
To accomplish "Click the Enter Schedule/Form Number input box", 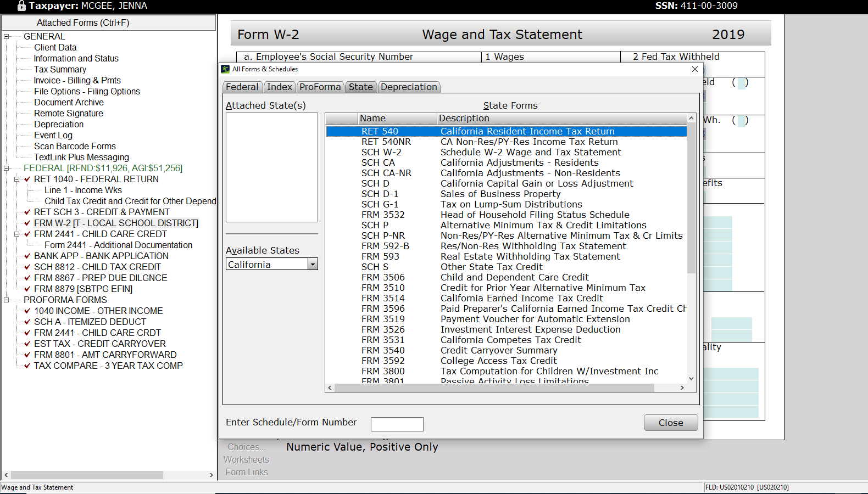I will pyautogui.click(x=397, y=424).
